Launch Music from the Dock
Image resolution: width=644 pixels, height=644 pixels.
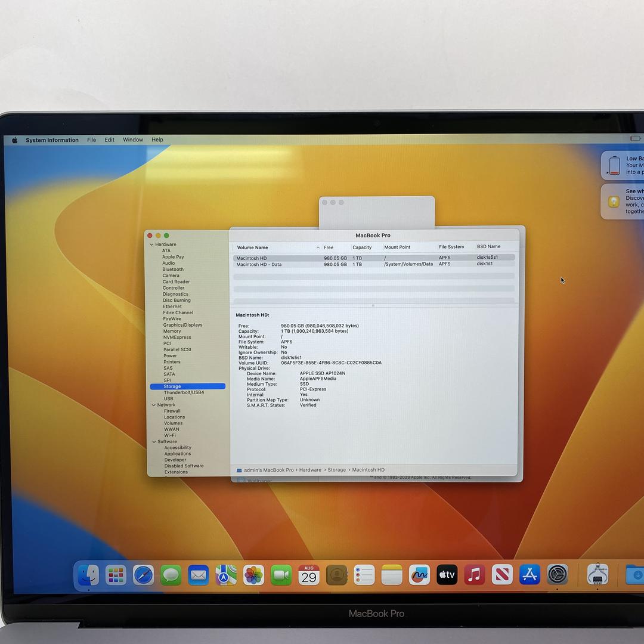point(475,575)
